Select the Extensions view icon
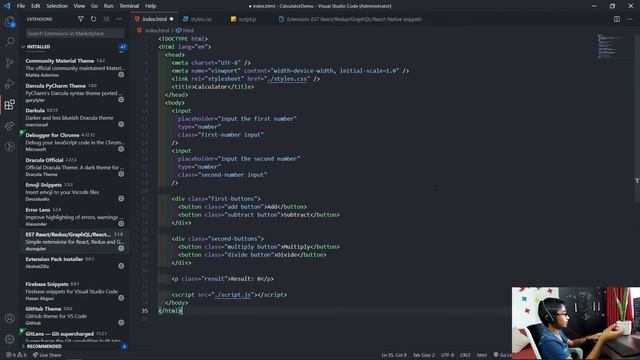The height and width of the screenshot is (360, 640). tap(9, 104)
